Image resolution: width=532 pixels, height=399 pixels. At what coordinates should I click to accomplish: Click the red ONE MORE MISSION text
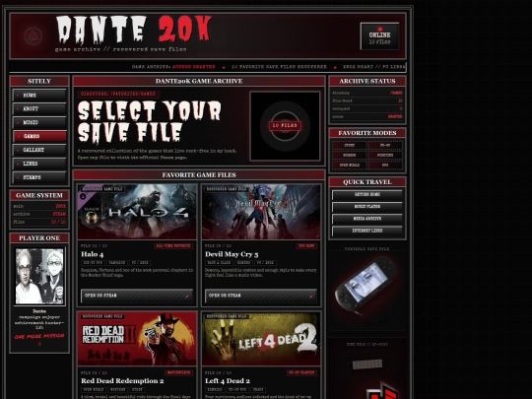point(39,337)
